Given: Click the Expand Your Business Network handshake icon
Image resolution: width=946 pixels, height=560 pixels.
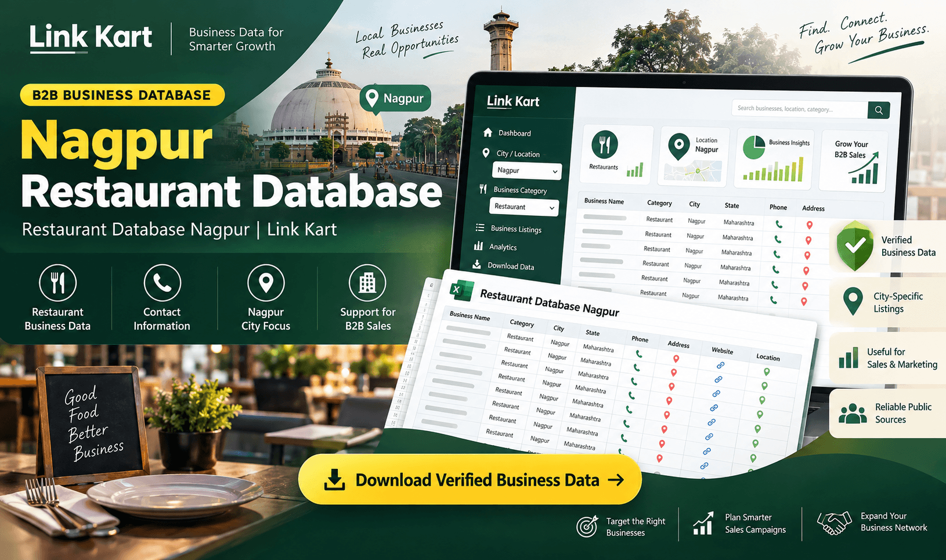Looking at the screenshot, I should [x=834, y=522].
